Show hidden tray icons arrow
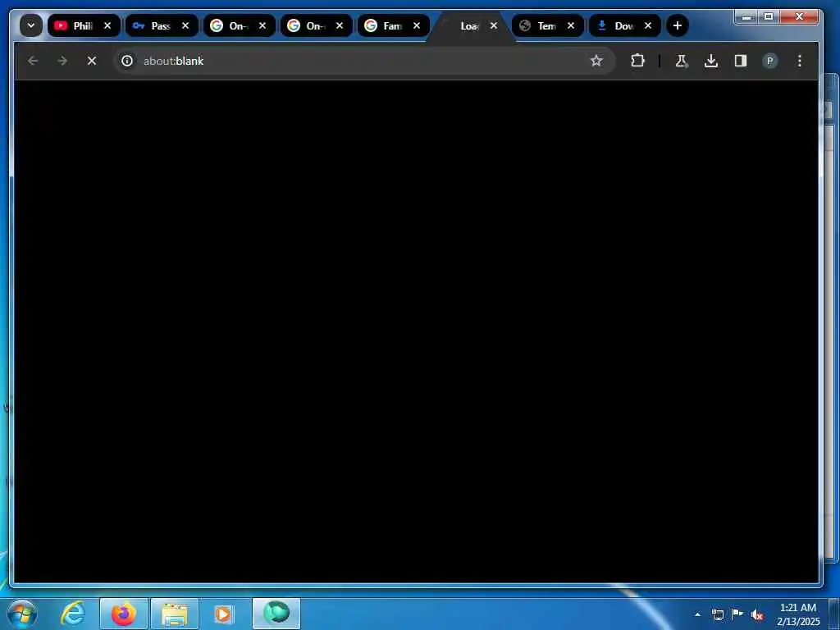The width and height of the screenshot is (840, 630). pos(697,614)
